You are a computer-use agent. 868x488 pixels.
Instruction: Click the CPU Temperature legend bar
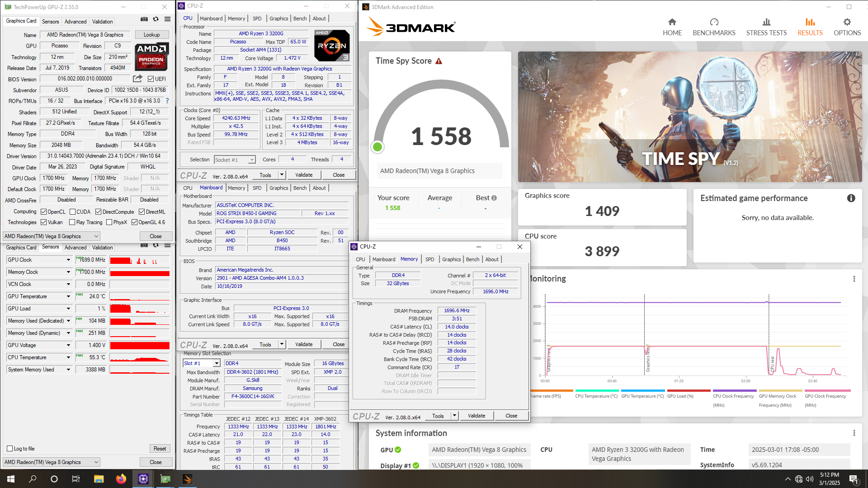597,391
